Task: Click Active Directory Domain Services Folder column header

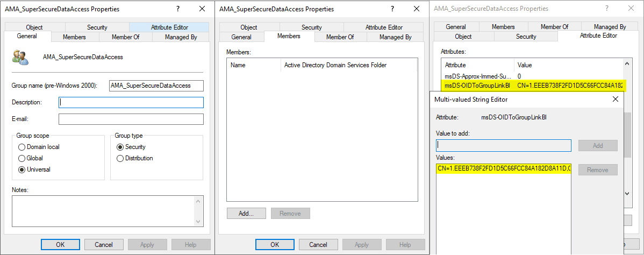Action: (349, 65)
